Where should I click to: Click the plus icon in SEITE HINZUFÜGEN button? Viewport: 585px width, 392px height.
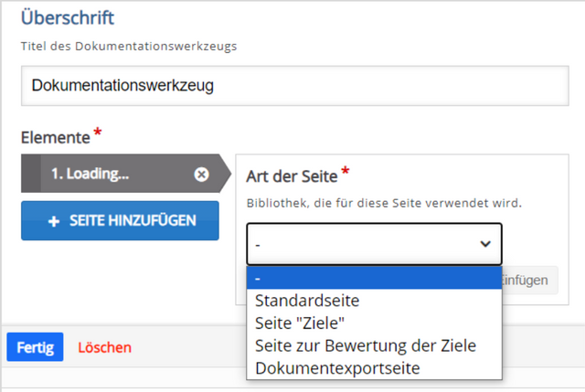point(54,221)
